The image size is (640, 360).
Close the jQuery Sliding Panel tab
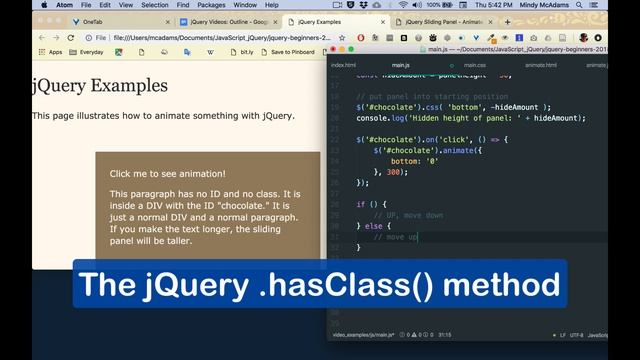[x=490, y=22]
